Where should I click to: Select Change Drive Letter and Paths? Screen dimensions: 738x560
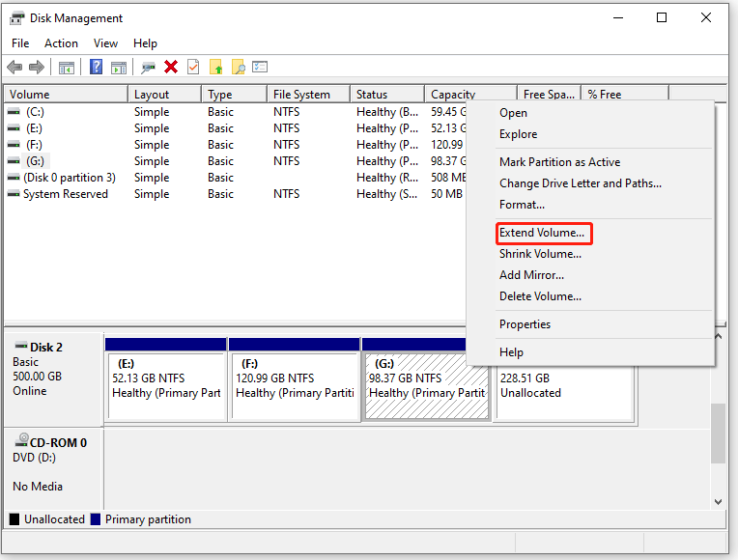(x=581, y=183)
